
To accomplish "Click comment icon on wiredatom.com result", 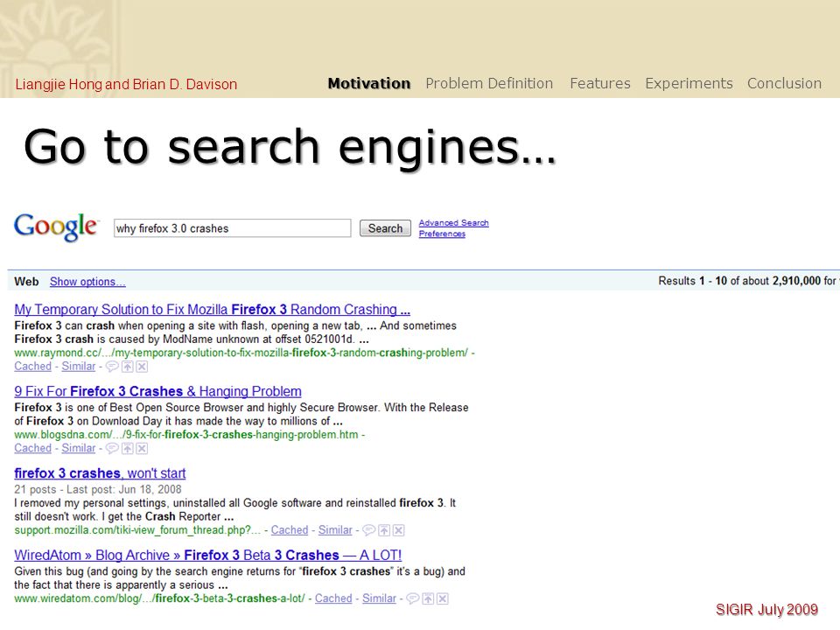I will click(413, 598).
